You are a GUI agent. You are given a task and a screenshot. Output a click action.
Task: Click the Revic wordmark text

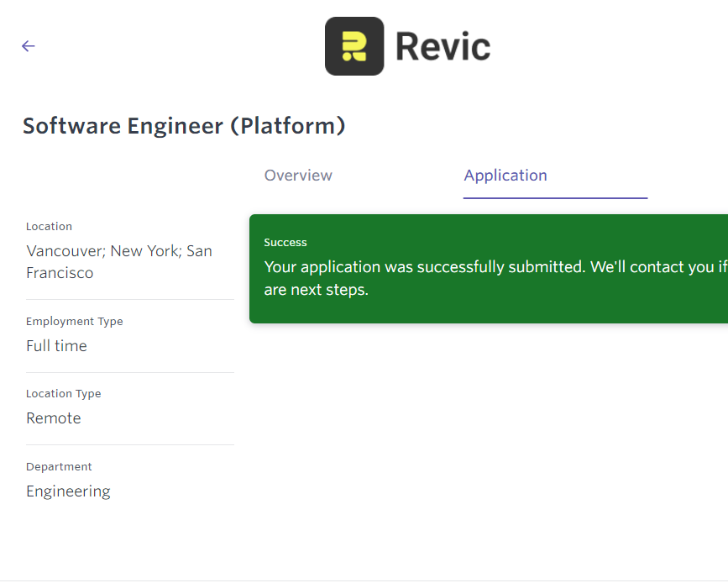[443, 46]
